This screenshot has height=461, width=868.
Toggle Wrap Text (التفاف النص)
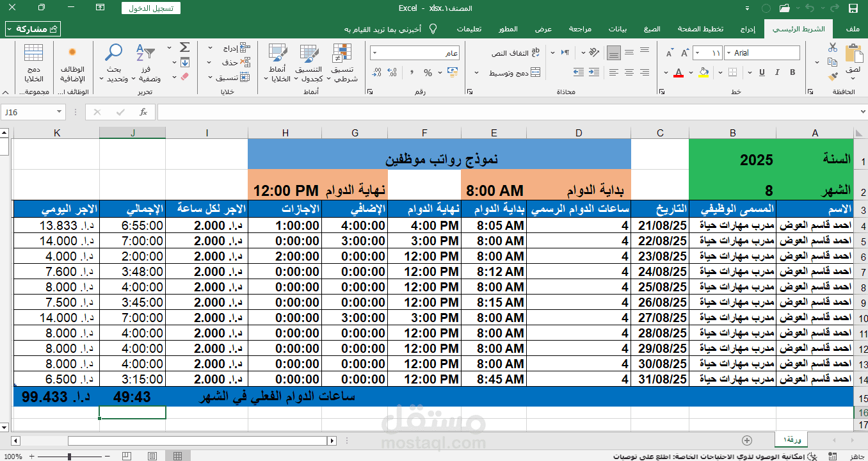[515, 53]
